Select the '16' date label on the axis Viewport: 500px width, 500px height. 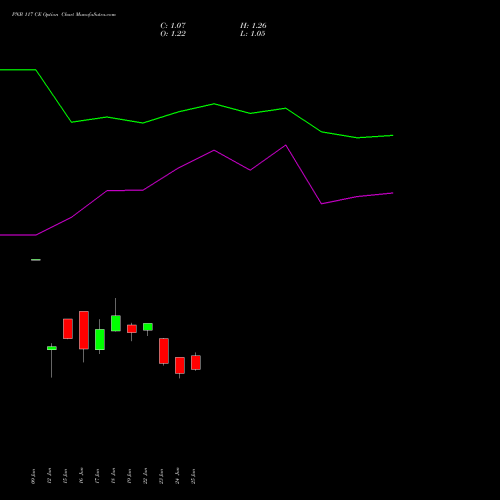(x=81, y=476)
